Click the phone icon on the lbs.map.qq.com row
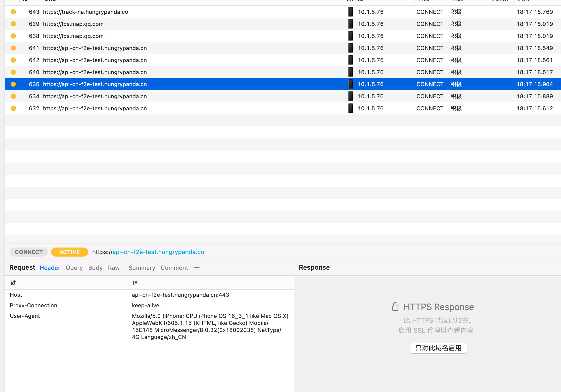The height and width of the screenshot is (392, 561). [350, 24]
